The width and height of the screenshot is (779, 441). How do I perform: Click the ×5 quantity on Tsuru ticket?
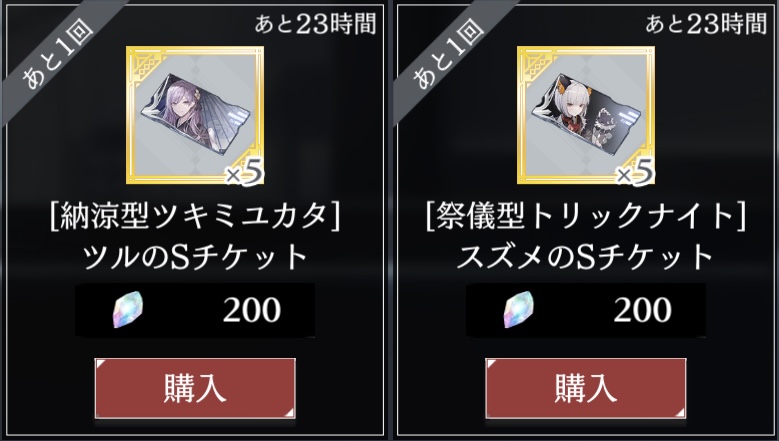click(244, 173)
